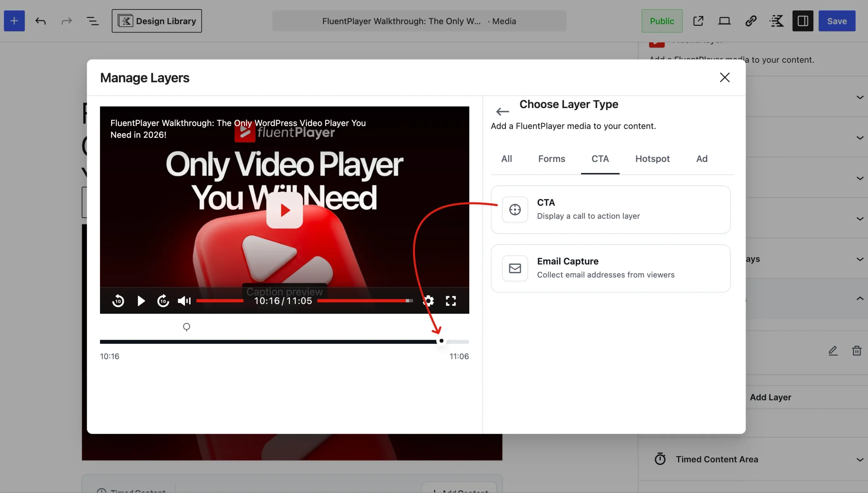Click the video title overlay text
The width and height of the screenshot is (868, 493).
238,129
